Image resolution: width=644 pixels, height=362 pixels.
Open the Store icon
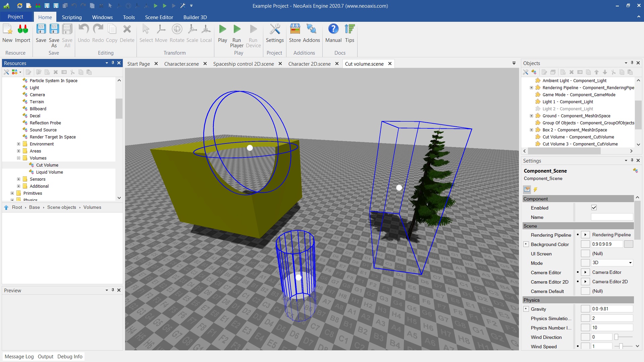pyautogui.click(x=295, y=29)
